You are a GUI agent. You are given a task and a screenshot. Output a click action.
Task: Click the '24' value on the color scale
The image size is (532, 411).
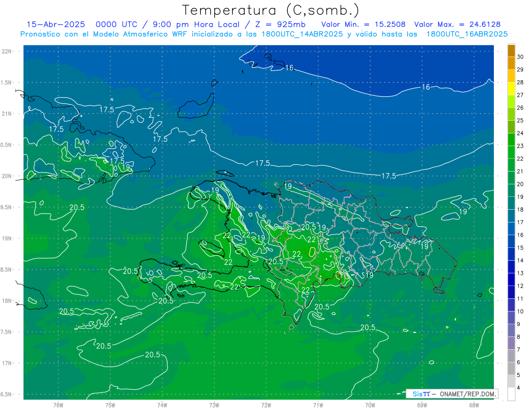click(x=520, y=133)
